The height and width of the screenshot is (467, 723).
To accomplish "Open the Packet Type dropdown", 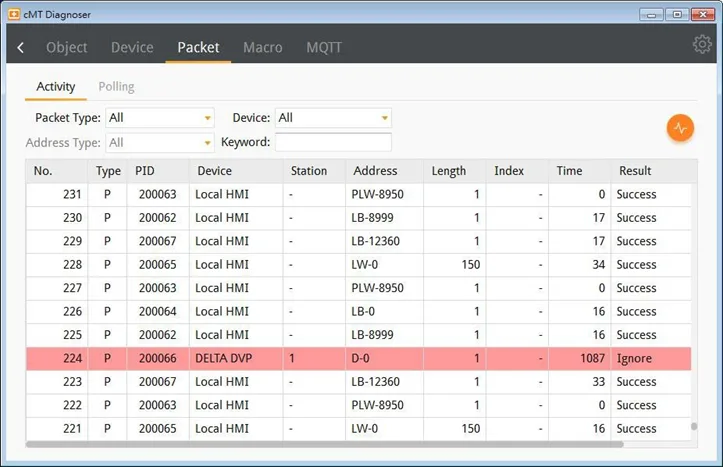I will (160, 118).
